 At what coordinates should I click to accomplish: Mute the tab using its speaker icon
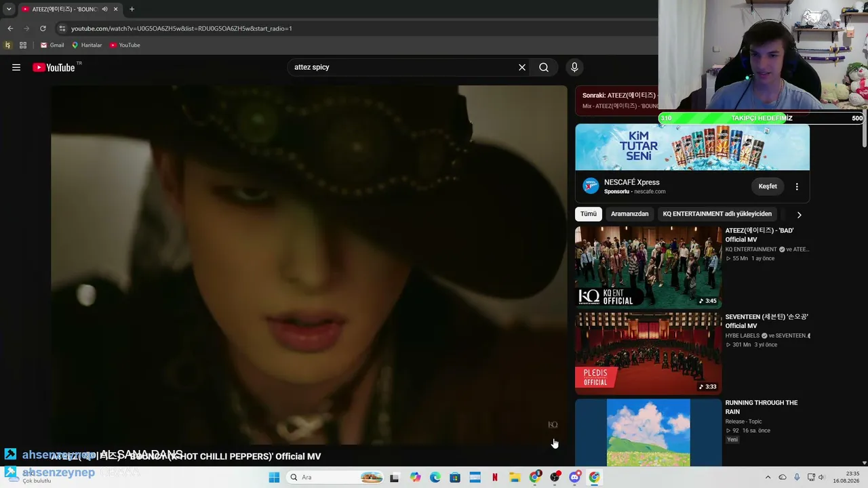click(104, 9)
